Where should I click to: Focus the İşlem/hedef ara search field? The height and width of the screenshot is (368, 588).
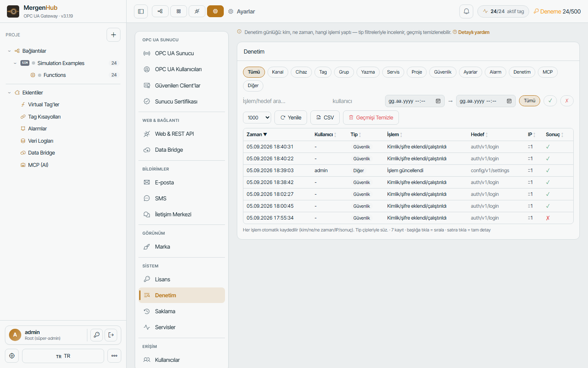click(x=285, y=101)
